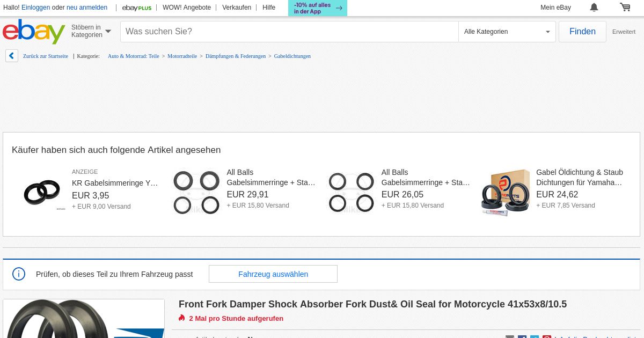Viewport: 644px width, 338px height.
Task: Click the fork seal main product image
Action: (x=84, y=319)
